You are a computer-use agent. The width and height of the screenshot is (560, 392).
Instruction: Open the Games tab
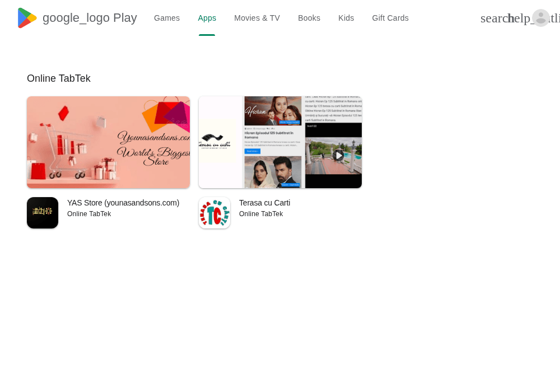coord(167,18)
